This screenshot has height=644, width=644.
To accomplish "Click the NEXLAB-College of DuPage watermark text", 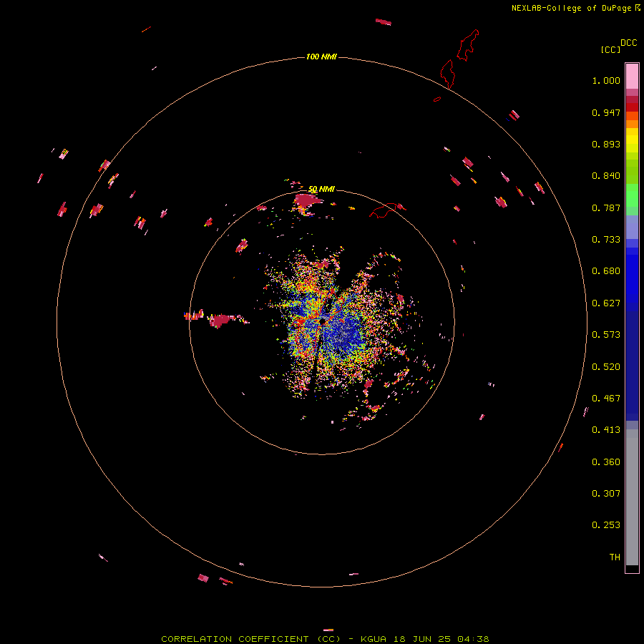I will pyautogui.click(x=575, y=8).
